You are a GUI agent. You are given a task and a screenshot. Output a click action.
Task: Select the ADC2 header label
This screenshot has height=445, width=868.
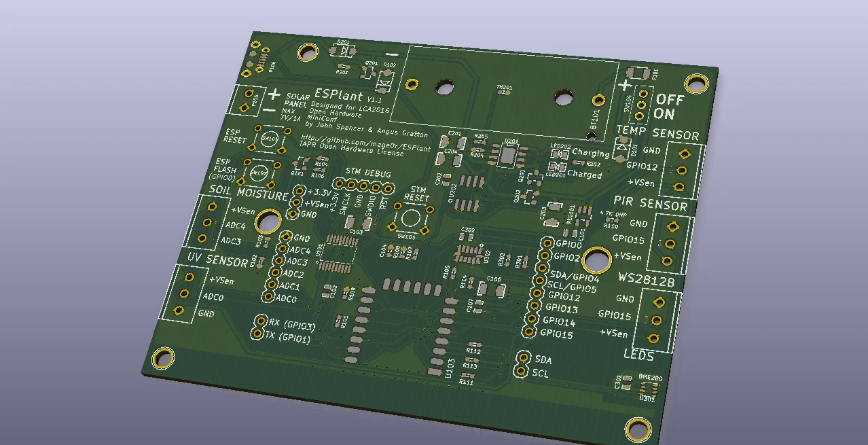coord(294,274)
